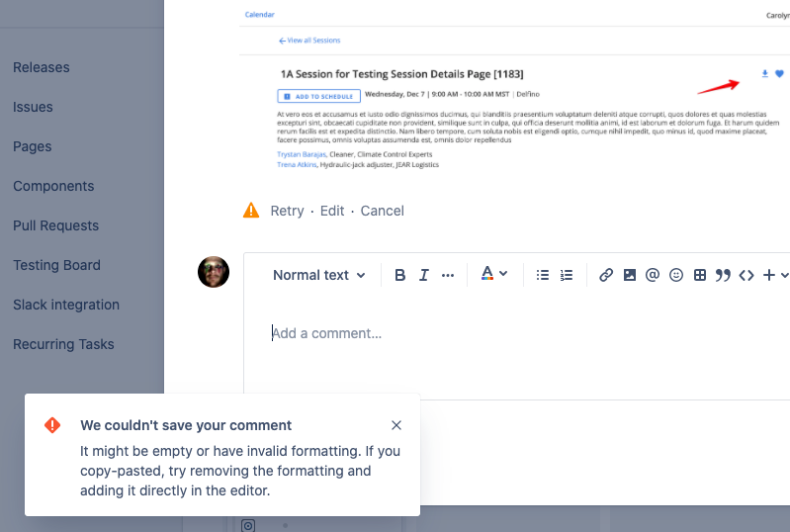Insert a numbered list
The width and height of the screenshot is (790, 532).
[567, 275]
